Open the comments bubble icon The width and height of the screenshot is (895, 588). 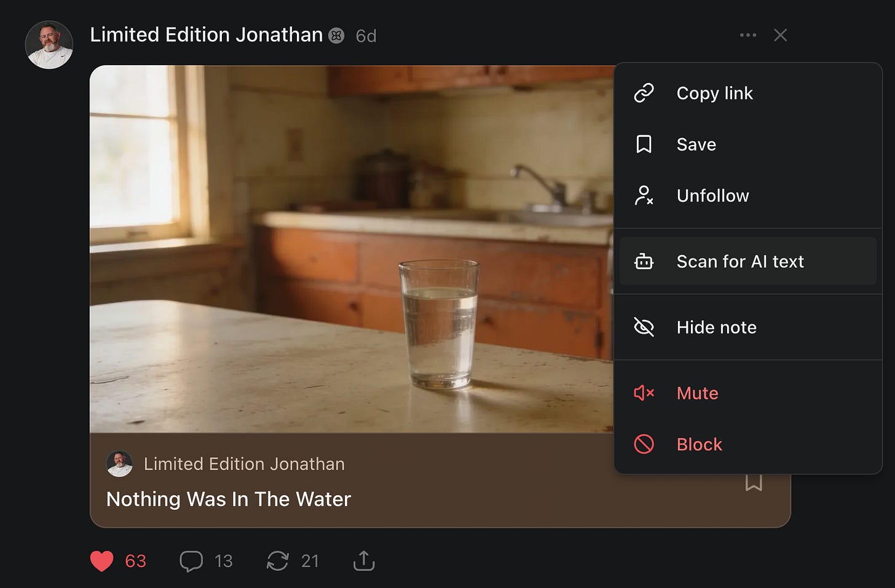click(191, 561)
